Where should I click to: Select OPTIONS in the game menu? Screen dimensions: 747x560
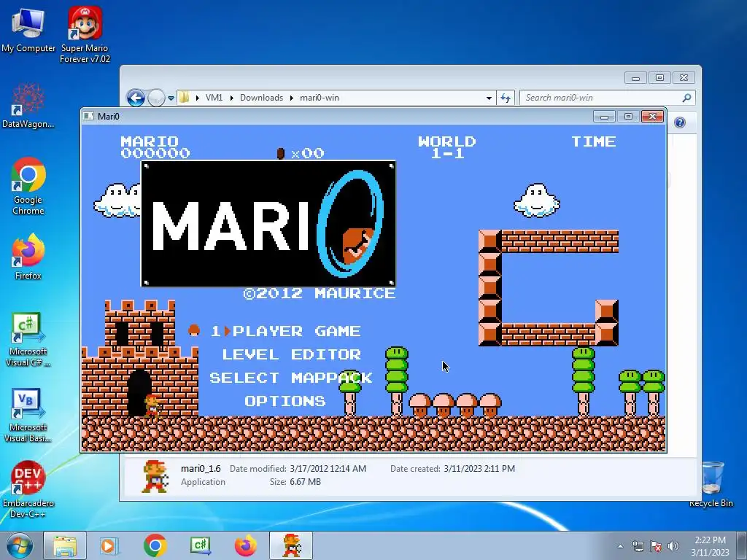[x=285, y=401]
